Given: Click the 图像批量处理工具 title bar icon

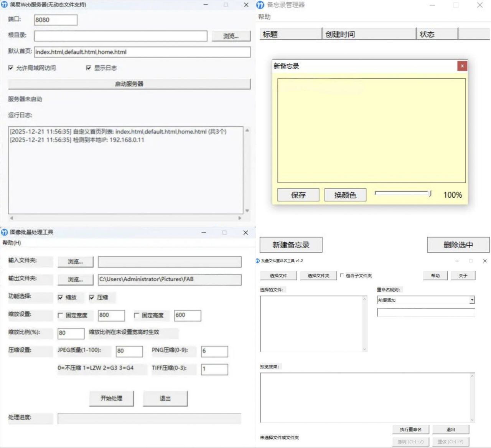Looking at the screenshot, I should (5, 232).
